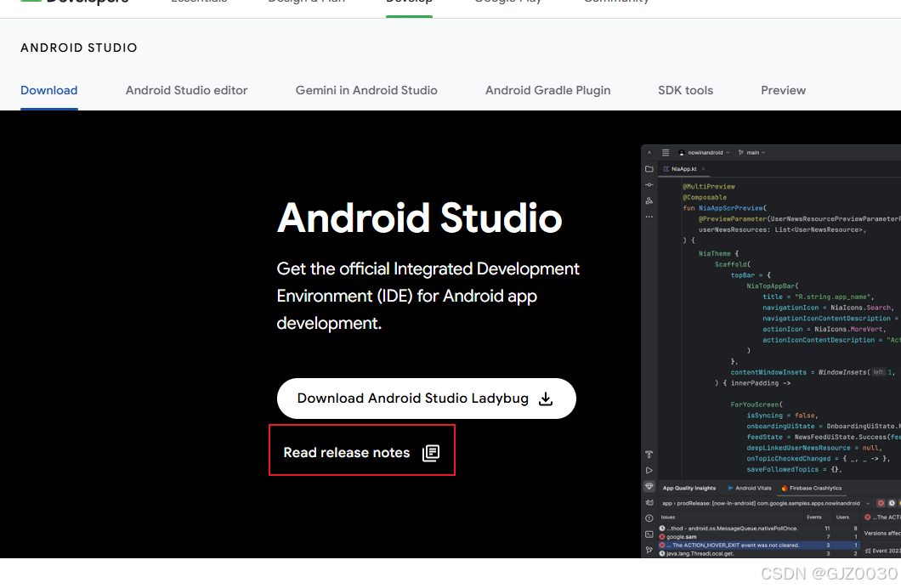Select the java.lang.ThreadLocal.get issue row
This screenshot has height=588, width=901.
coord(758,553)
